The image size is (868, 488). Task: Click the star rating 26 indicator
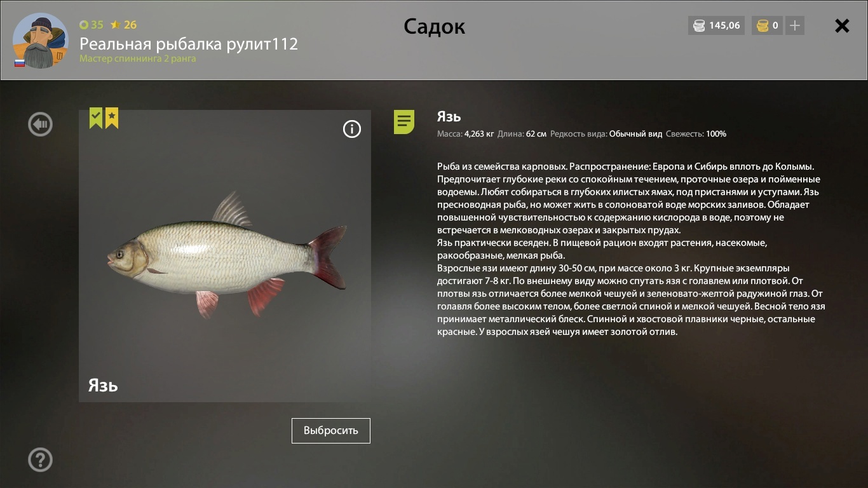124,25
